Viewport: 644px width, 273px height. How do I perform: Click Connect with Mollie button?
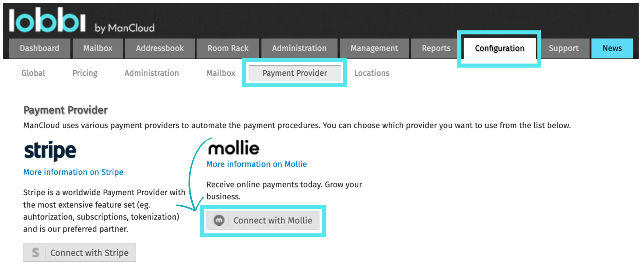(x=263, y=220)
